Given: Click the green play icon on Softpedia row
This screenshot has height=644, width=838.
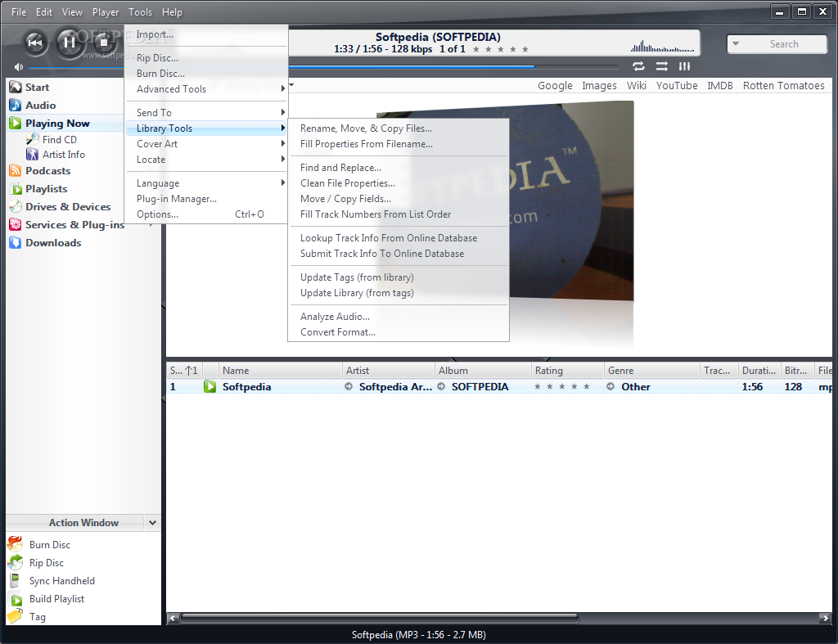Looking at the screenshot, I should click(x=209, y=386).
